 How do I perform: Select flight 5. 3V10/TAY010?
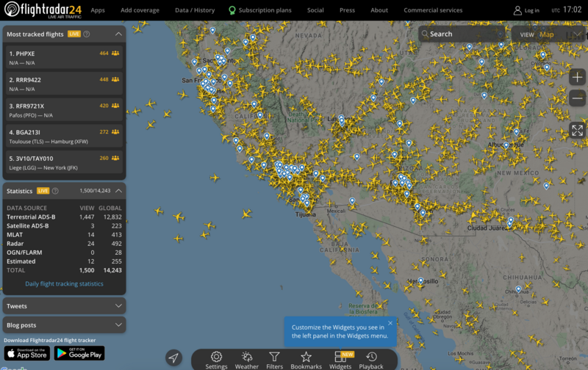click(64, 162)
